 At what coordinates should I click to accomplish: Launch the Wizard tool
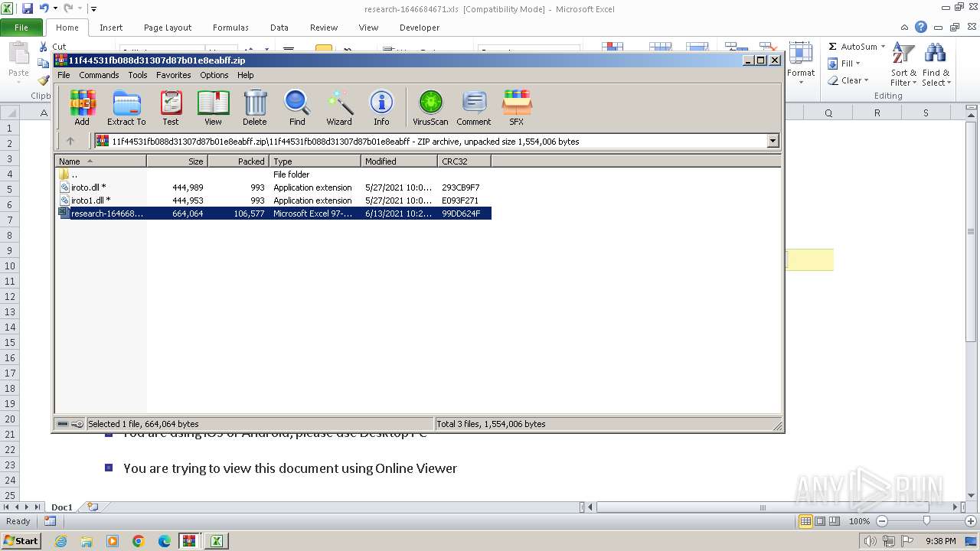339,107
